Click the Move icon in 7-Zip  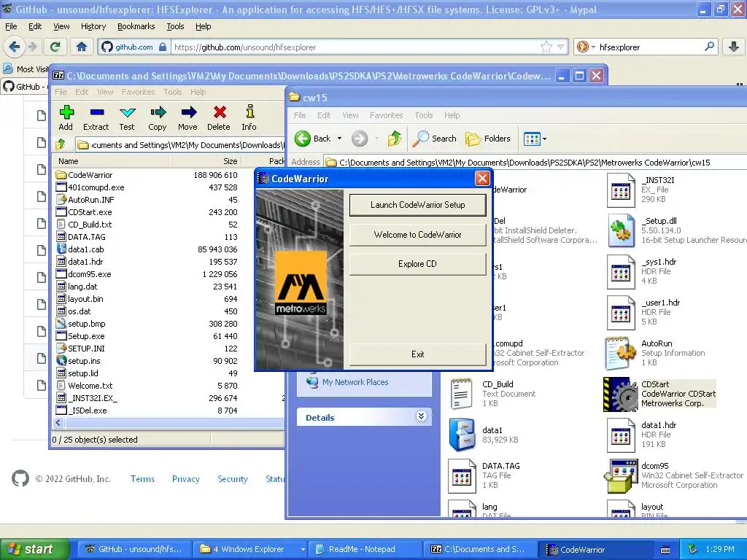point(187,113)
